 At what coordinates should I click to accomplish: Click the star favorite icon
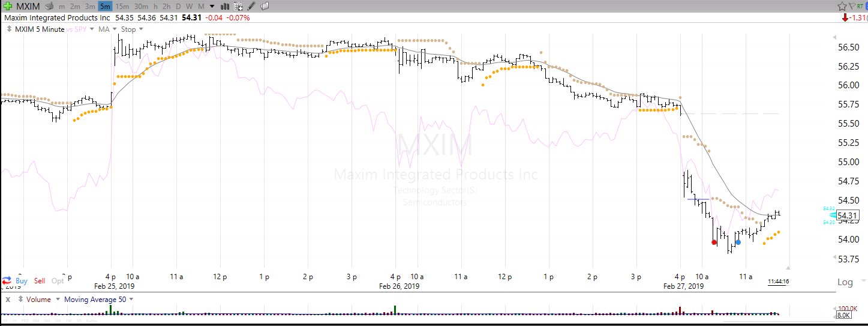(x=842, y=6)
